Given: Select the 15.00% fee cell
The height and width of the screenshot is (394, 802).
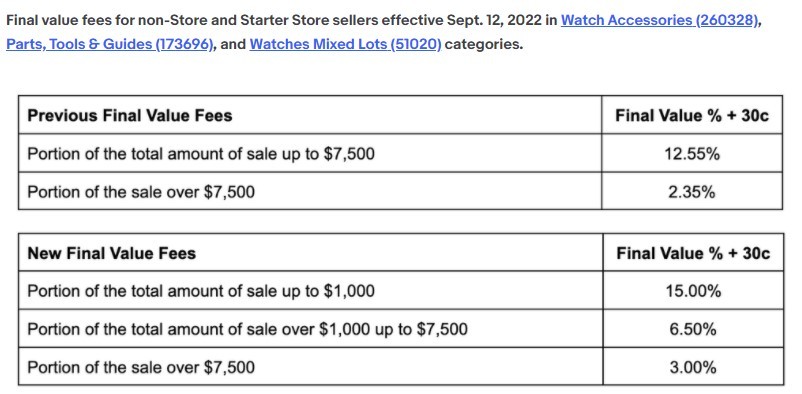Looking at the screenshot, I should pos(693,291).
